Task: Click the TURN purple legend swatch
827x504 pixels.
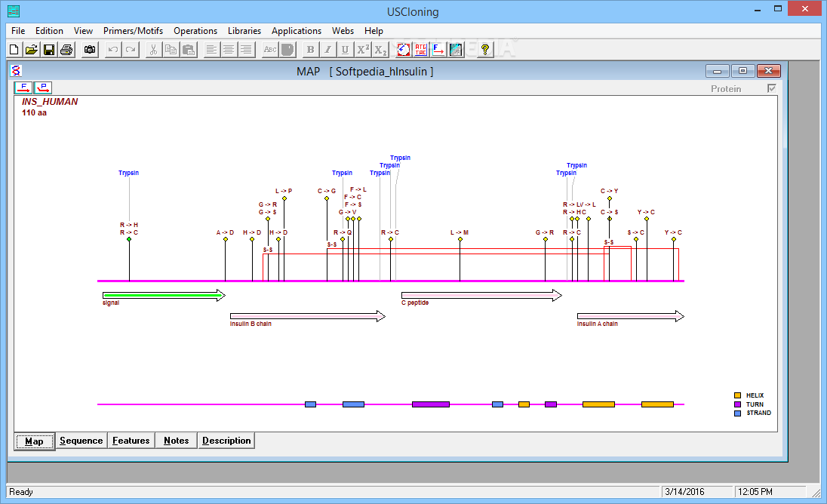Action: pos(737,404)
